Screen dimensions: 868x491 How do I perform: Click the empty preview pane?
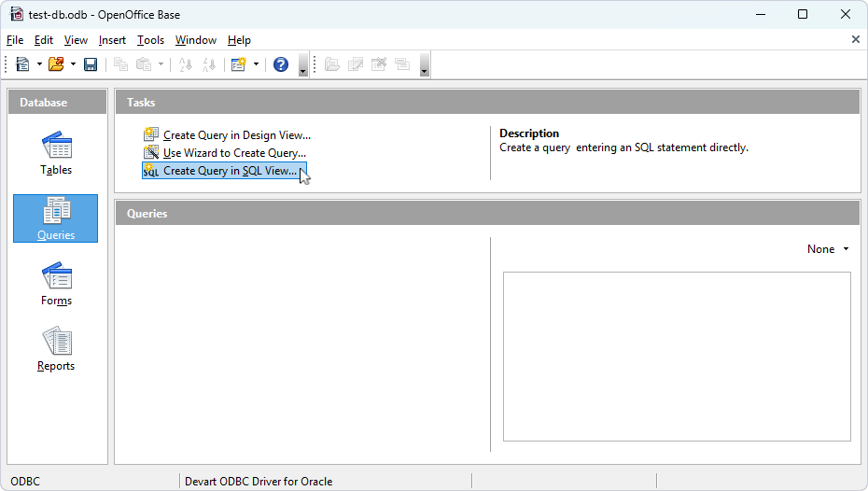click(x=677, y=356)
